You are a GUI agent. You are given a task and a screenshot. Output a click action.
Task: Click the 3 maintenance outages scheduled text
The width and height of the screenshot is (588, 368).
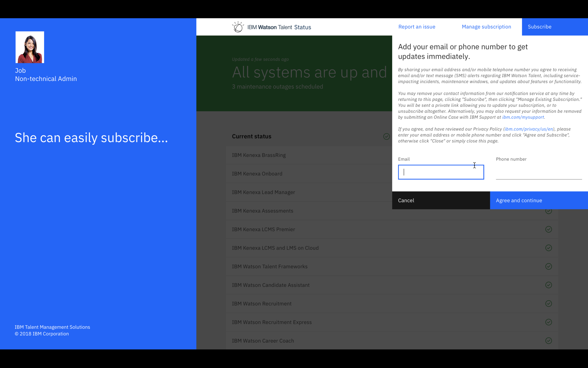277,87
